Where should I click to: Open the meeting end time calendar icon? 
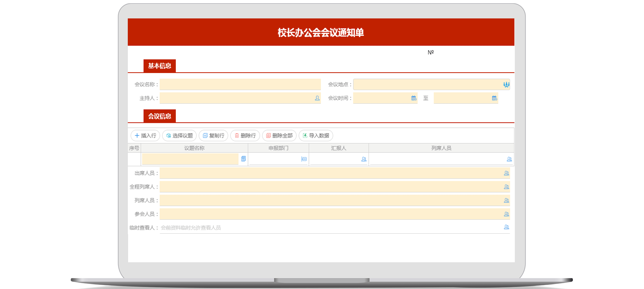(494, 98)
